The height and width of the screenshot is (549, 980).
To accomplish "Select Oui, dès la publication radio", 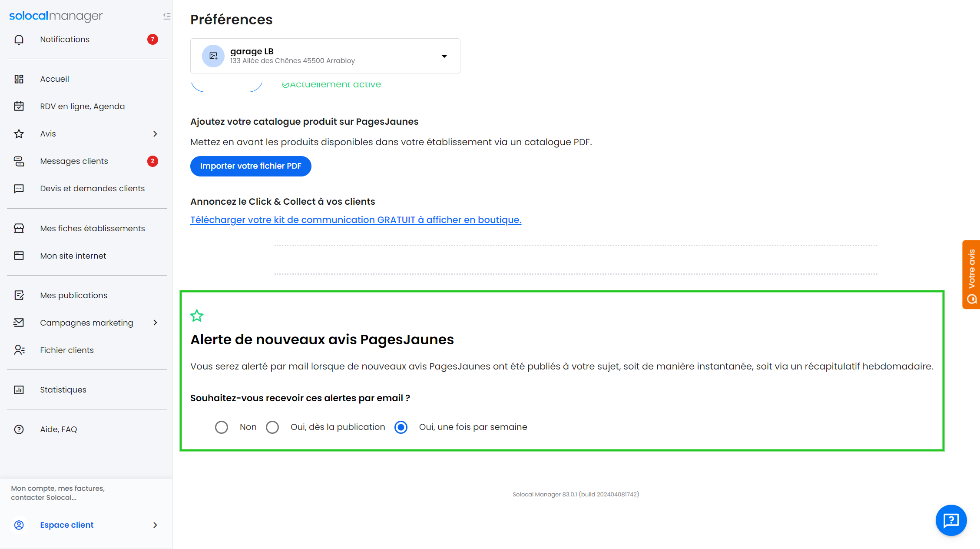I will (272, 427).
